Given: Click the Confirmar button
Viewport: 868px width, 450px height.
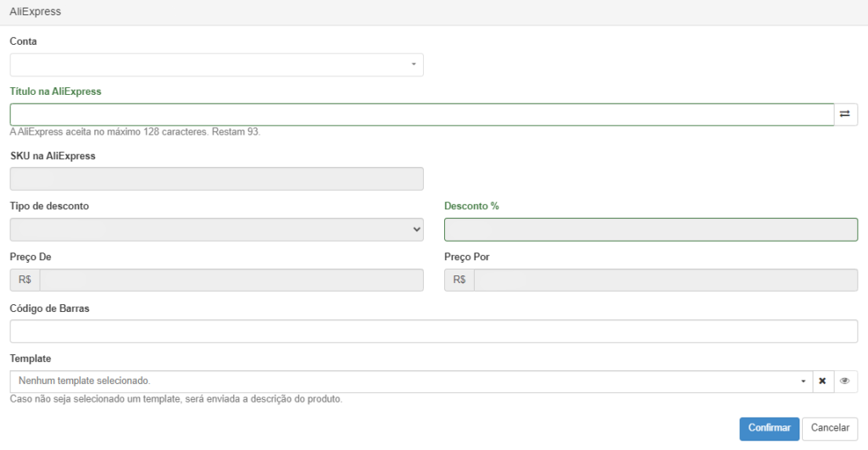Looking at the screenshot, I should tap(769, 429).
